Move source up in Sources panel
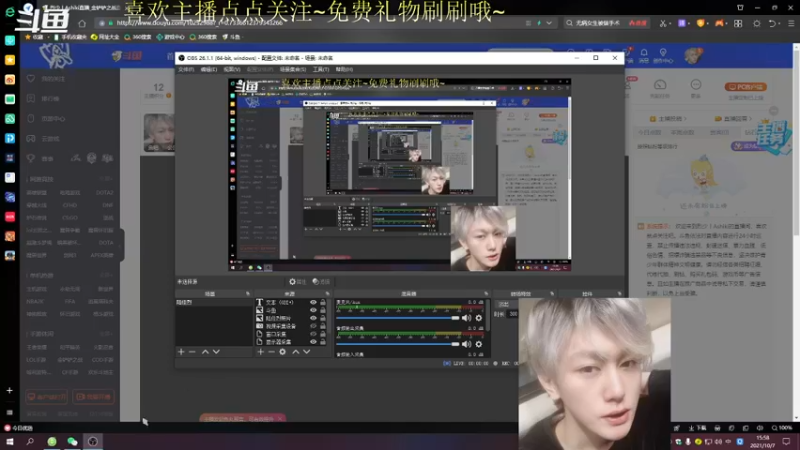This screenshot has height=450, width=800. 295,352
